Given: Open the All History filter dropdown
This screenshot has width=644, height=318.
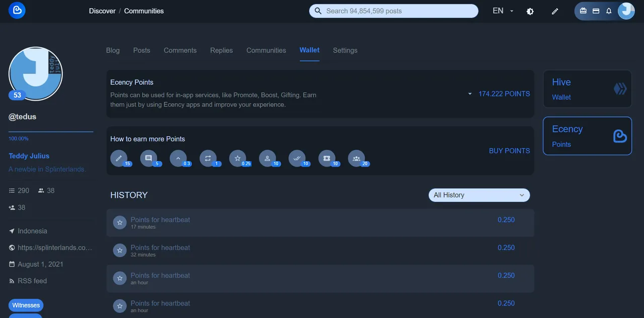Looking at the screenshot, I should 479,195.
